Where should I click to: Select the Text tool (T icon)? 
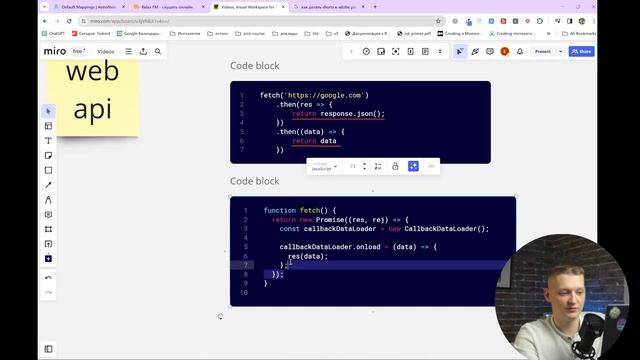point(49,141)
